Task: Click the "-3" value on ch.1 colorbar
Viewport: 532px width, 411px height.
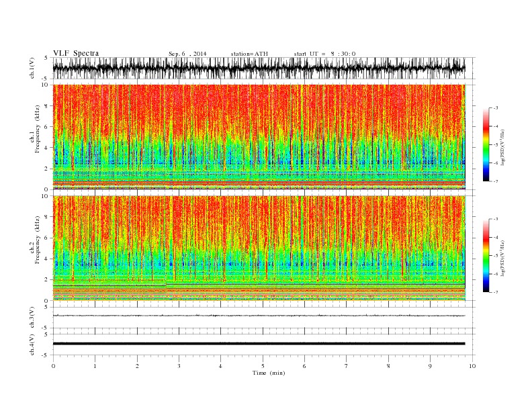Action: click(x=496, y=108)
